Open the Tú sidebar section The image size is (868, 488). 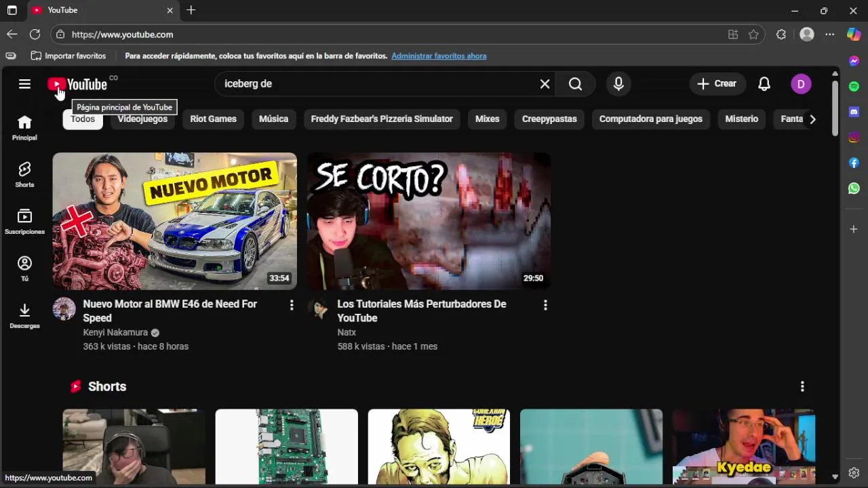[x=24, y=268]
